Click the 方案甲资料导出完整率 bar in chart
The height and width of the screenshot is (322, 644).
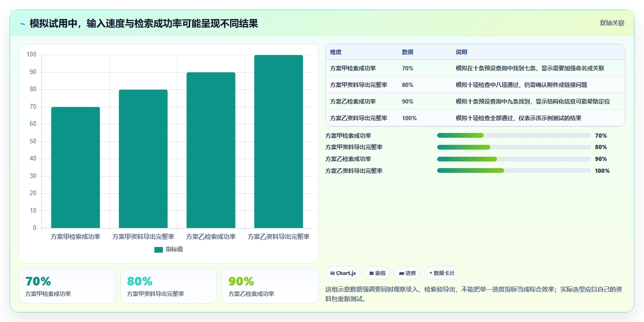143,159
